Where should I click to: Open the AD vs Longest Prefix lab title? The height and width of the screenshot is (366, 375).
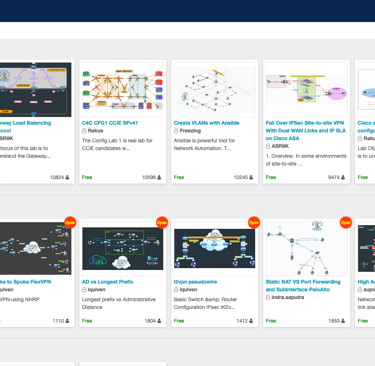pyautogui.click(x=107, y=282)
